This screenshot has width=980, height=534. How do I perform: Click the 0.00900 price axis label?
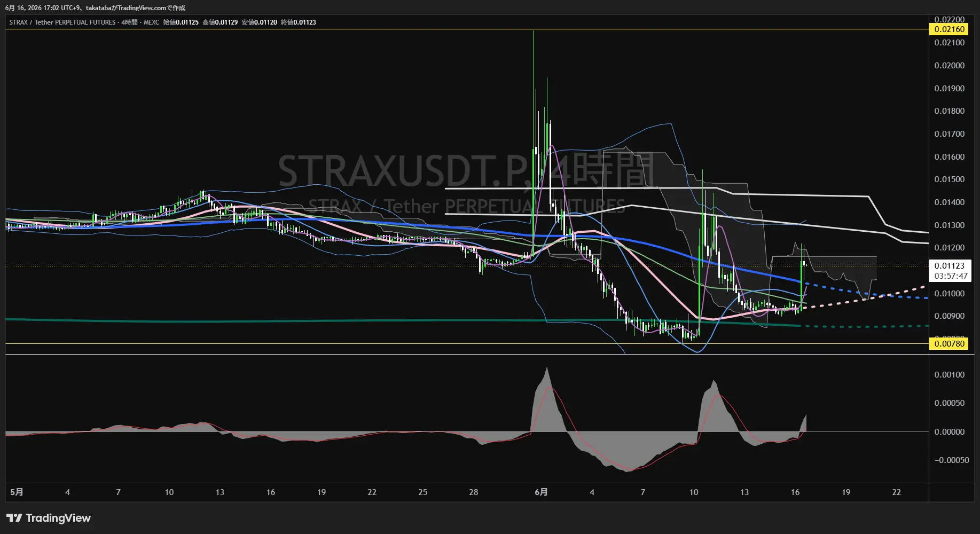(950, 316)
